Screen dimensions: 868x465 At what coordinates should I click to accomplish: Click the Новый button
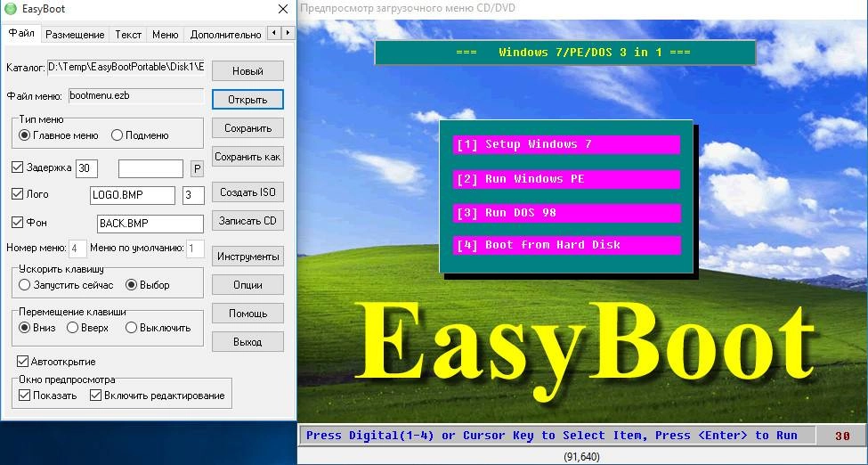pos(247,71)
